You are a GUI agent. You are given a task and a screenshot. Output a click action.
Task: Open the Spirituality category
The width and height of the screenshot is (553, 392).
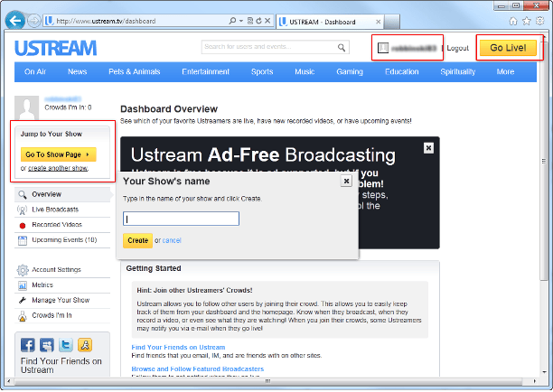(x=458, y=72)
